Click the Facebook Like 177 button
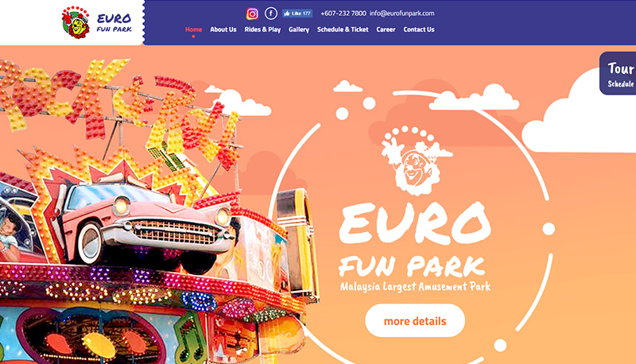 (x=297, y=14)
